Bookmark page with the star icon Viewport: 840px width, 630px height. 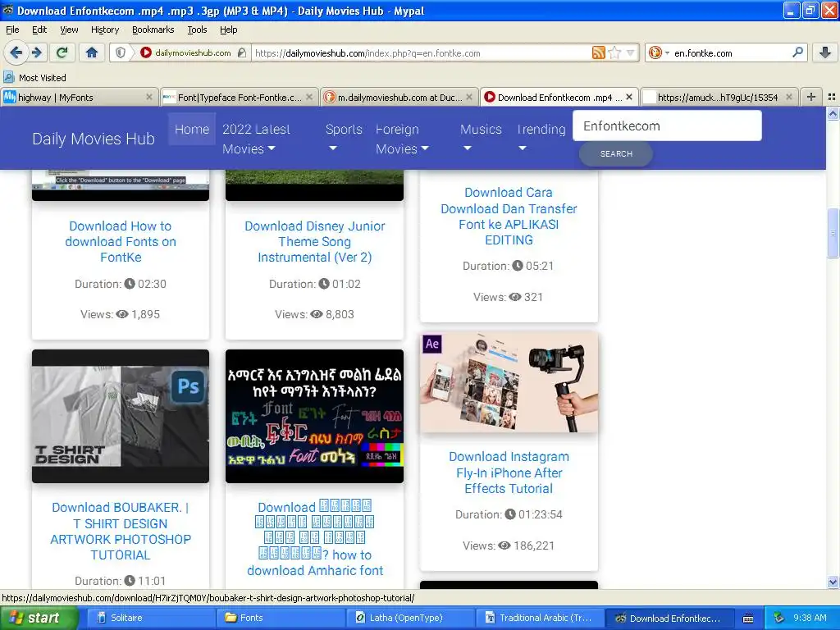(615, 52)
